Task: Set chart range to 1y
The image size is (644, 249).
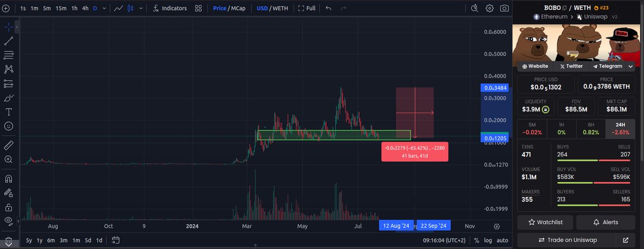Action: (40, 240)
